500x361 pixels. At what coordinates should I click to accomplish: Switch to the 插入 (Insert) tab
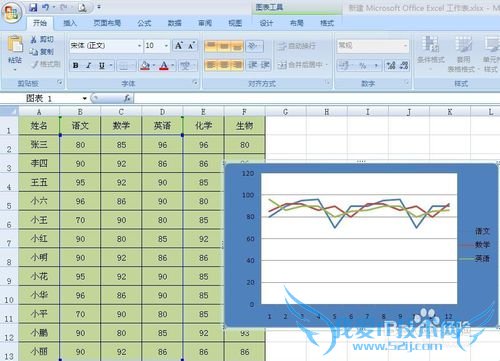70,23
